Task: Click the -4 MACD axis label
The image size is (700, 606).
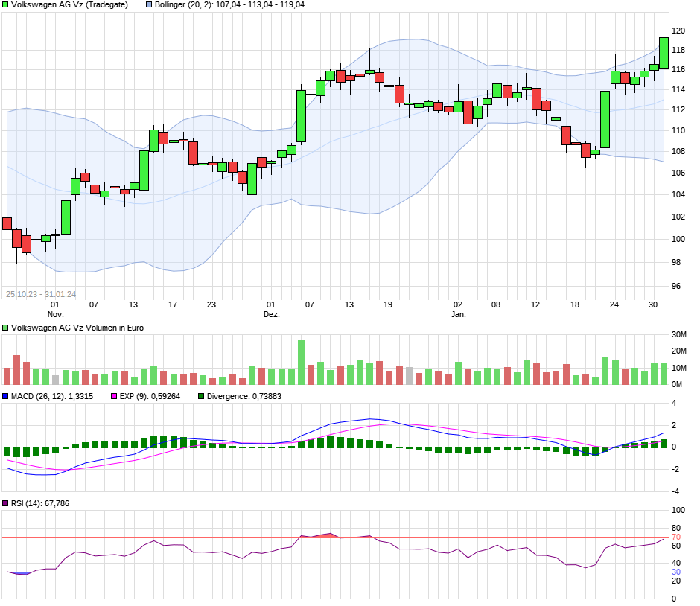Action: pyautogui.click(x=675, y=491)
